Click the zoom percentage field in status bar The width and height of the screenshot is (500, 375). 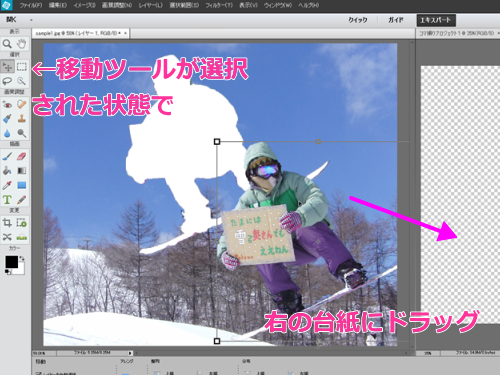tap(44, 353)
